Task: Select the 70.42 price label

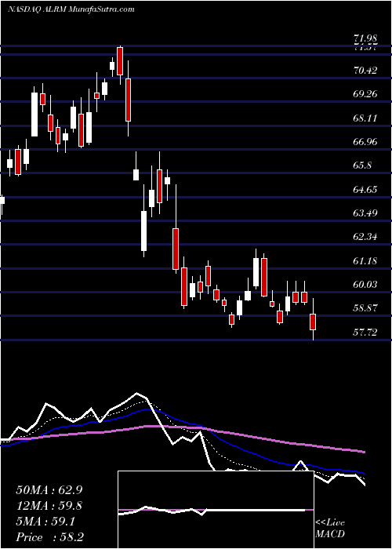Action: [x=366, y=71]
